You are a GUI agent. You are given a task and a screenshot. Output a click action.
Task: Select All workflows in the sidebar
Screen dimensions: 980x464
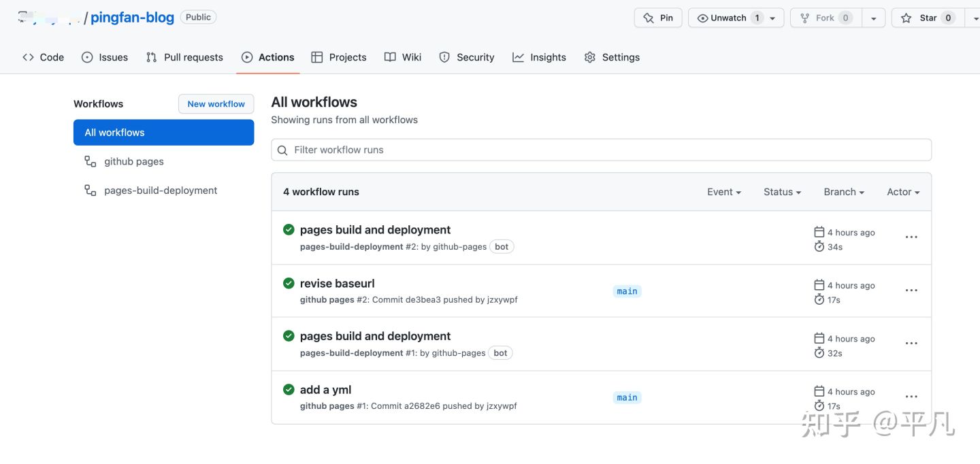(x=163, y=133)
